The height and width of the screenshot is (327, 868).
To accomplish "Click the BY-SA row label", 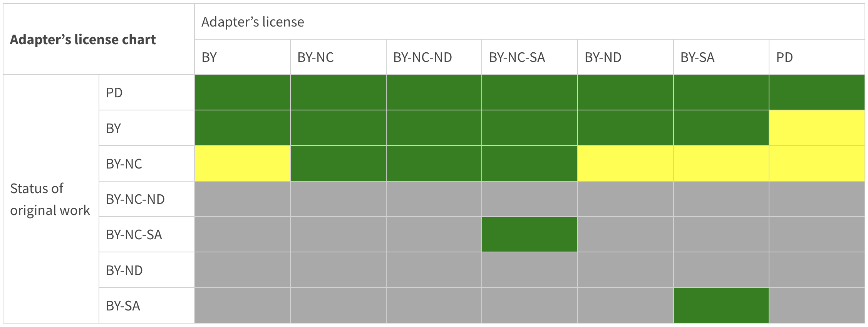I will pyautogui.click(x=123, y=306).
